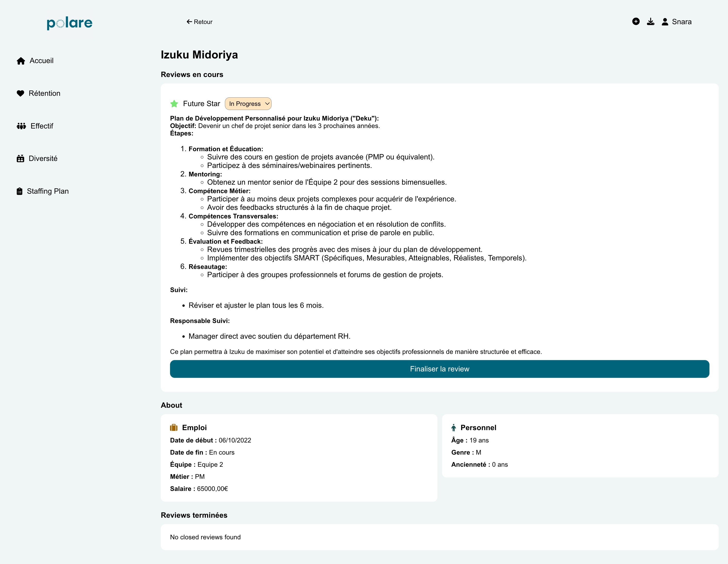
Task: Click the download icon in header
Action: point(650,22)
